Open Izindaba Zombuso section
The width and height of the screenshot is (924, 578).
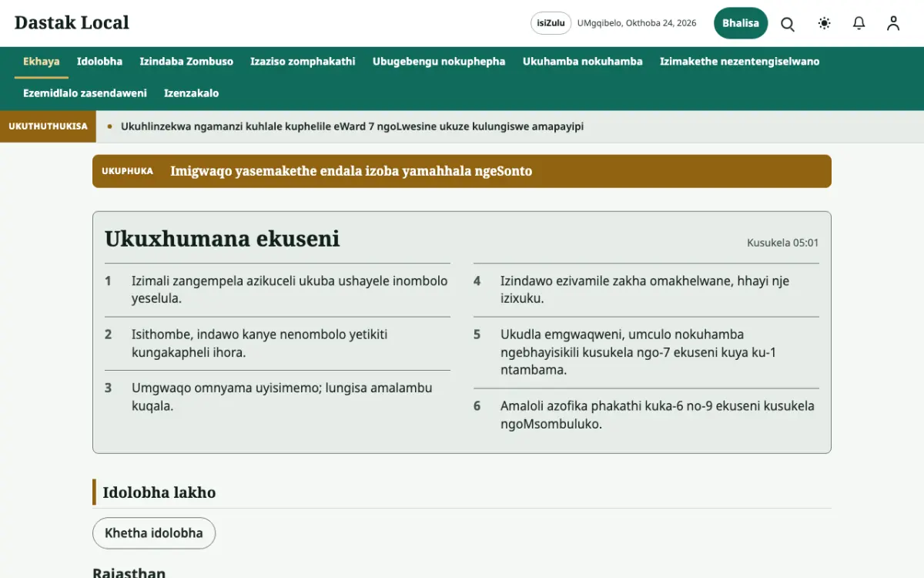186,62
